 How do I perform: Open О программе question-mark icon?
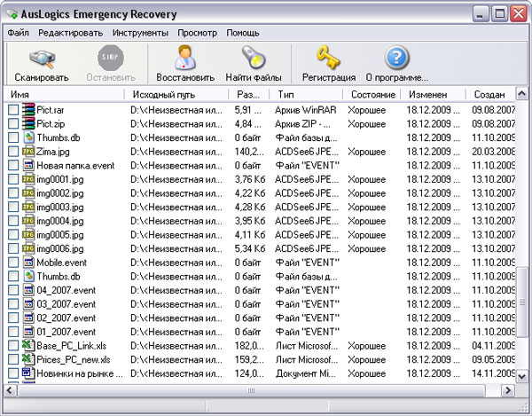pos(396,58)
